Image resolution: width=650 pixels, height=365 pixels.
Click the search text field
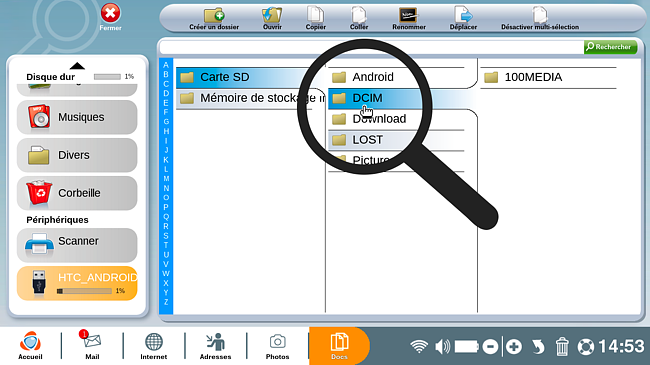(x=371, y=47)
